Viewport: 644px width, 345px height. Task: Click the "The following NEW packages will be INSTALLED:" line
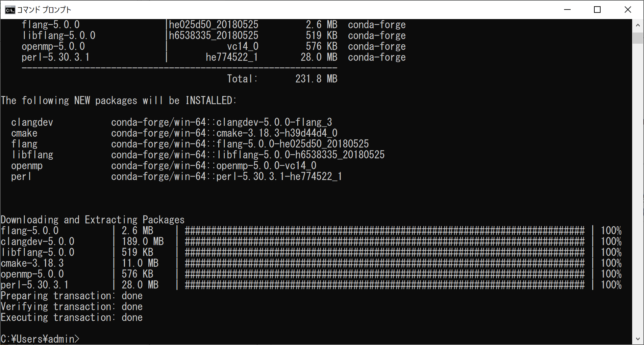(x=118, y=101)
